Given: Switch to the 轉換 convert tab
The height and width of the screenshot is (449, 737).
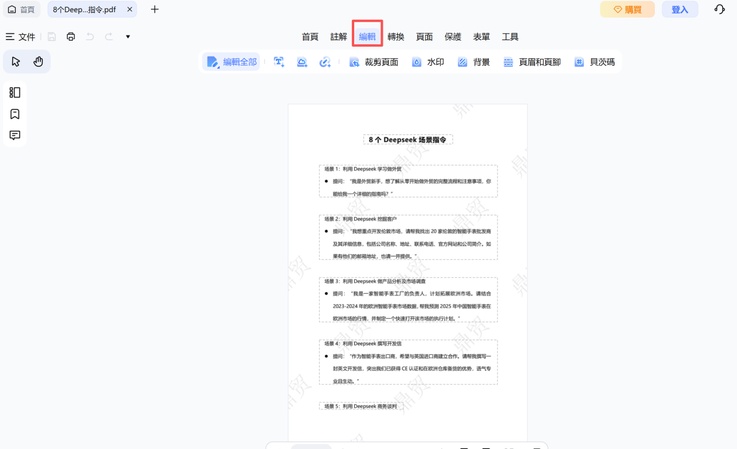Looking at the screenshot, I should (396, 37).
